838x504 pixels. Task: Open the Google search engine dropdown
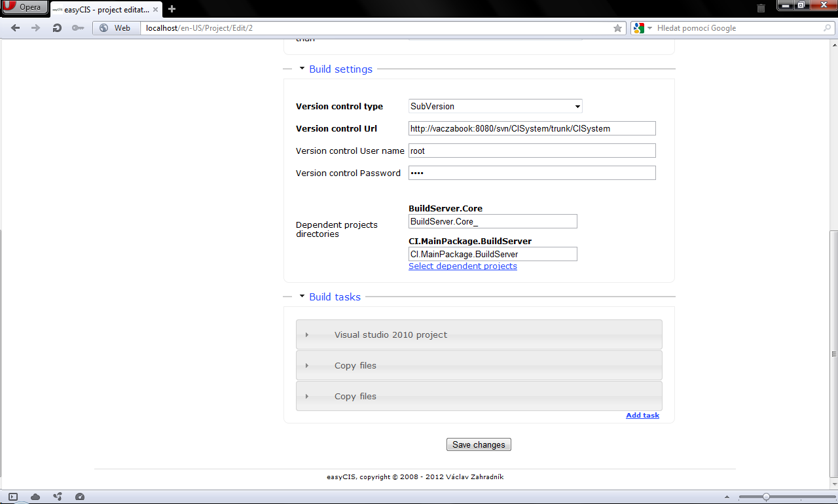tap(643, 28)
